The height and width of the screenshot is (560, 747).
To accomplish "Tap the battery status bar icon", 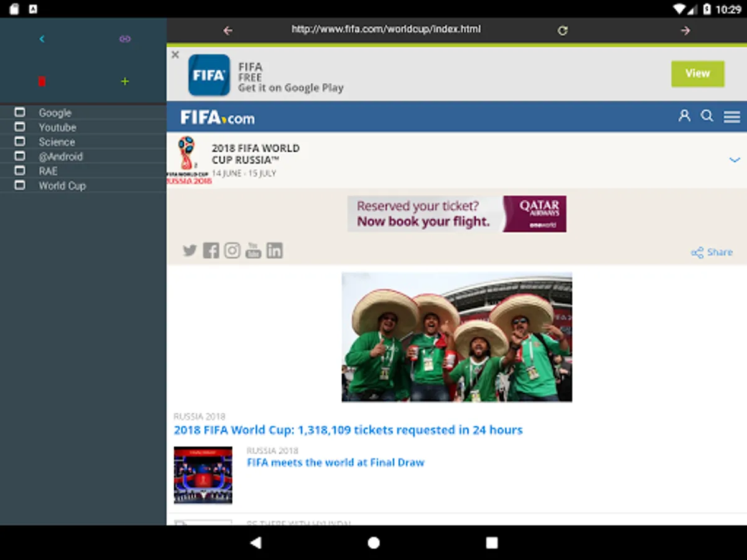I will [x=707, y=9].
